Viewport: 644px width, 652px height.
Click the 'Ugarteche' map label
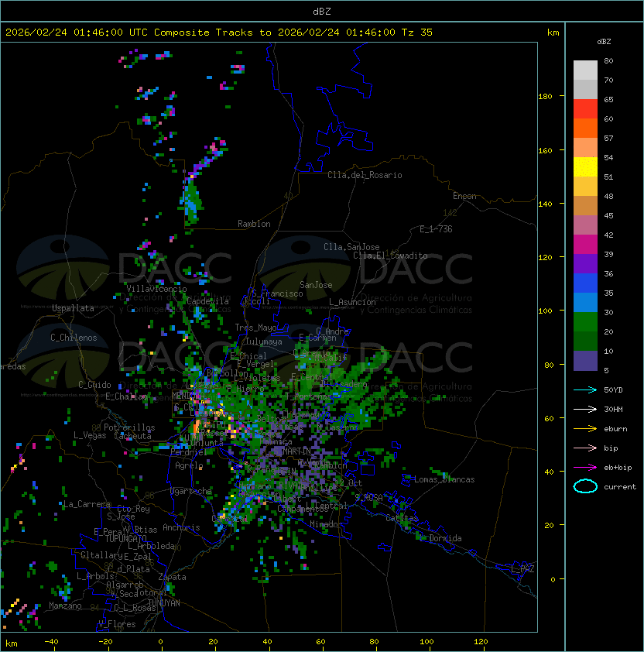pyautogui.click(x=191, y=491)
